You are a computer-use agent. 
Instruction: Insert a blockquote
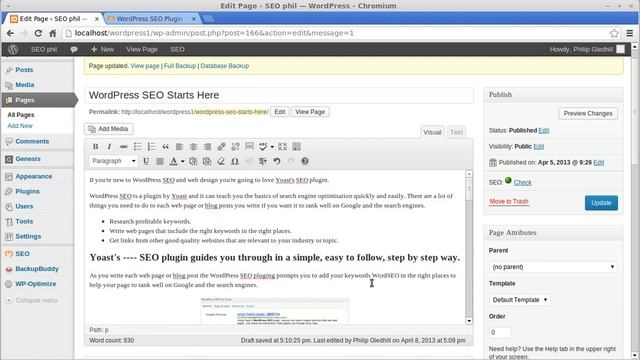pyautogui.click(x=165, y=147)
